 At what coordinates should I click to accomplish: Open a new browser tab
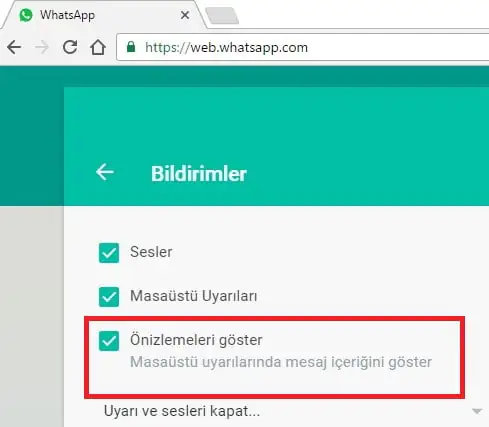222,16
